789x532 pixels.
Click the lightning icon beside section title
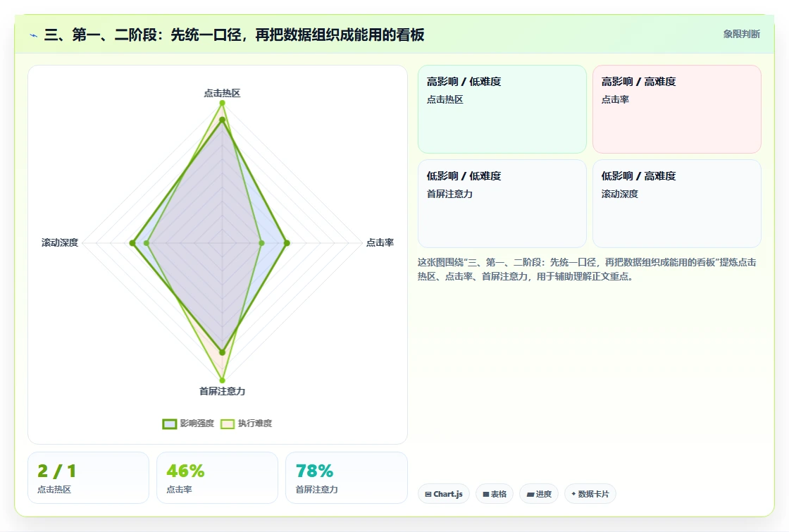click(34, 35)
